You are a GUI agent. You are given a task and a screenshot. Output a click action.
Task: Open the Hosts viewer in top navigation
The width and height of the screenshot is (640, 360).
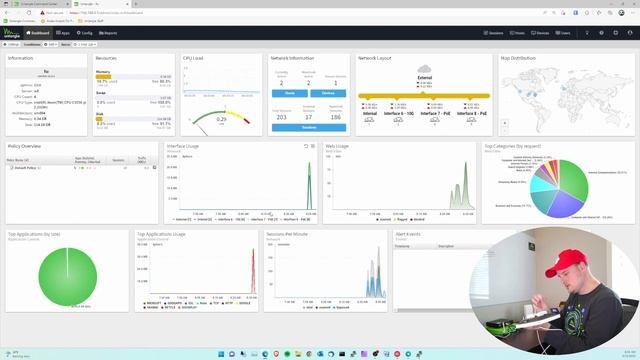coord(517,33)
